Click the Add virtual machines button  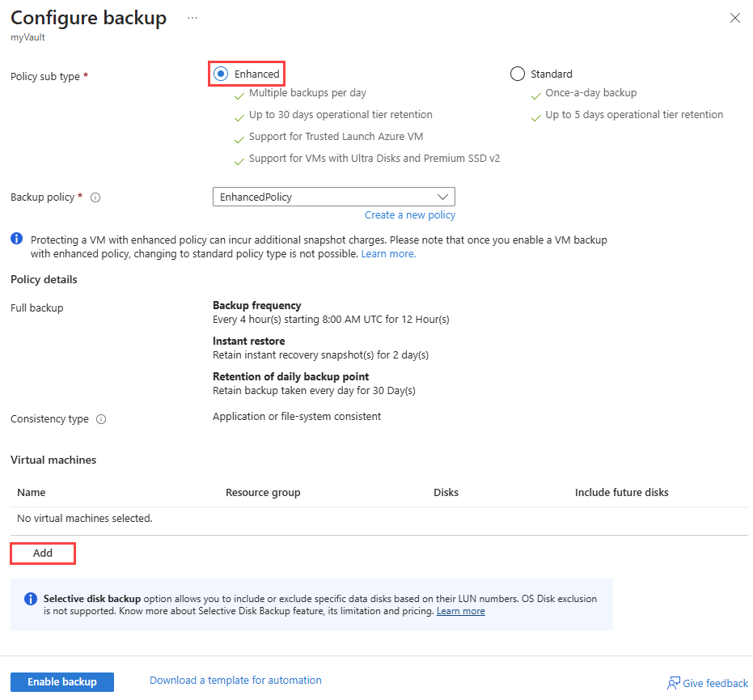click(43, 554)
